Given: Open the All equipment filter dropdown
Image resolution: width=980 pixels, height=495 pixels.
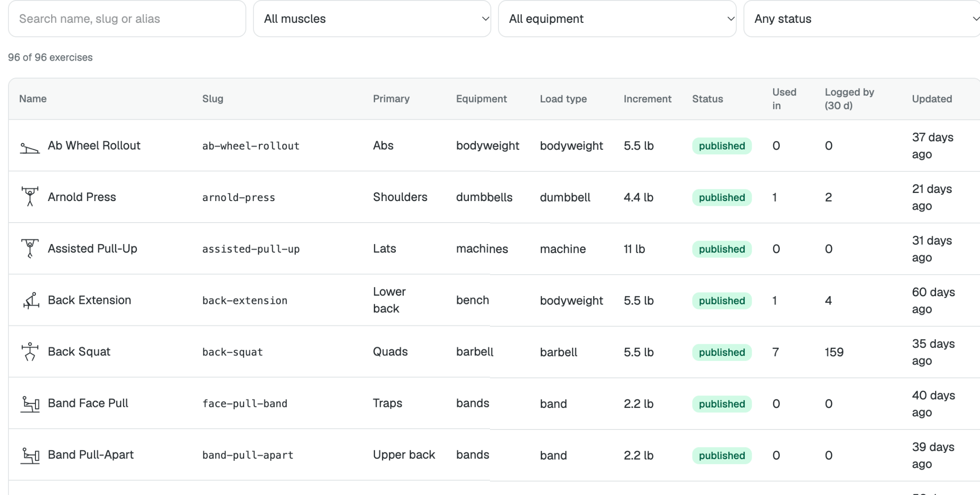Looking at the screenshot, I should click(617, 19).
